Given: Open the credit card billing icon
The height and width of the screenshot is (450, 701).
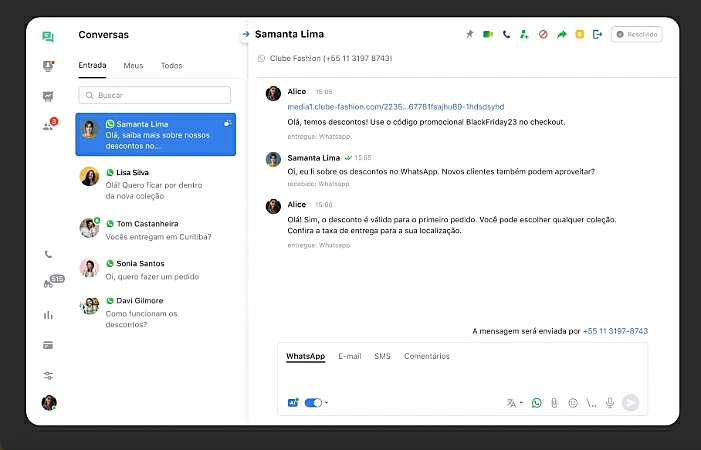Looking at the screenshot, I should click(x=48, y=345).
